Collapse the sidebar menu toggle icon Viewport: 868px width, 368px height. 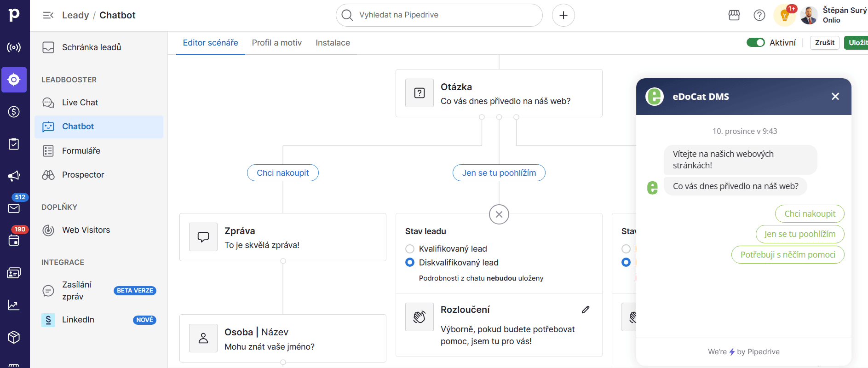click(x=48, y=15)
